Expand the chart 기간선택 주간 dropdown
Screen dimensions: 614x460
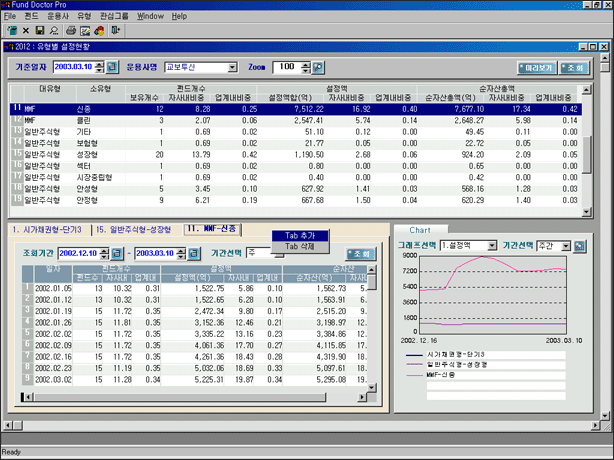pyautogui.click(x=566, y=245)
